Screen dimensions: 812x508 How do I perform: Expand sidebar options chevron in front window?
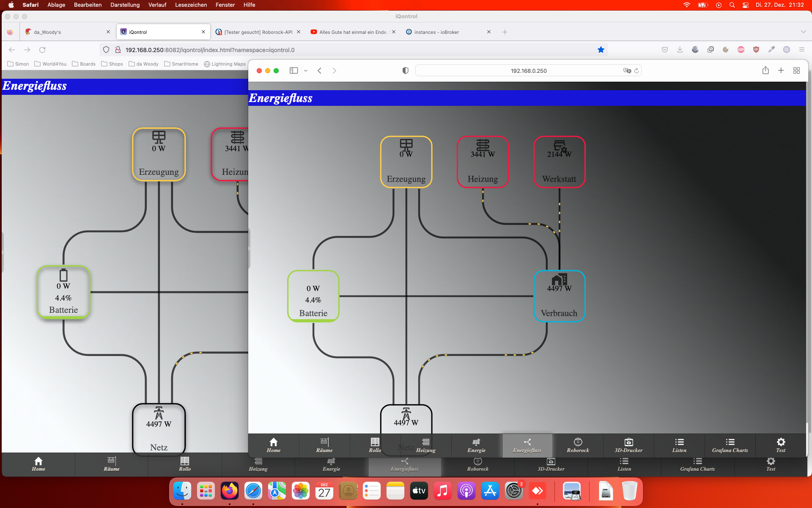pyautogui.click(x=305, y=71)
